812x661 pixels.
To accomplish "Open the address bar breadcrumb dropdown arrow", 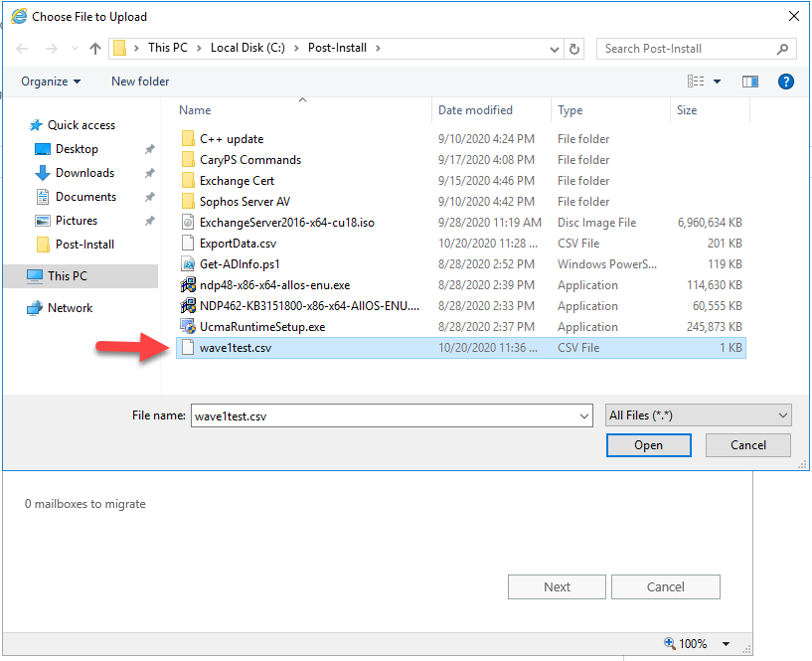I will click(555, 48).
